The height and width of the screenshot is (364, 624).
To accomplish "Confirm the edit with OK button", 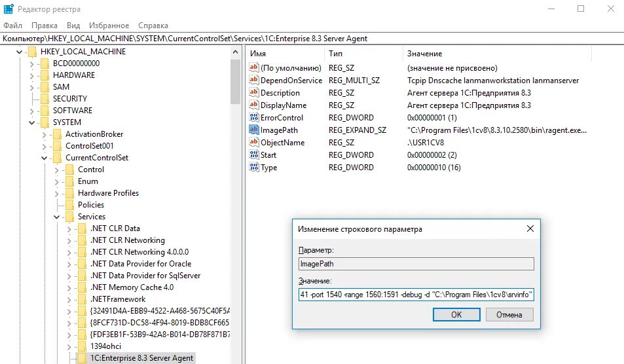I will 456,315.
